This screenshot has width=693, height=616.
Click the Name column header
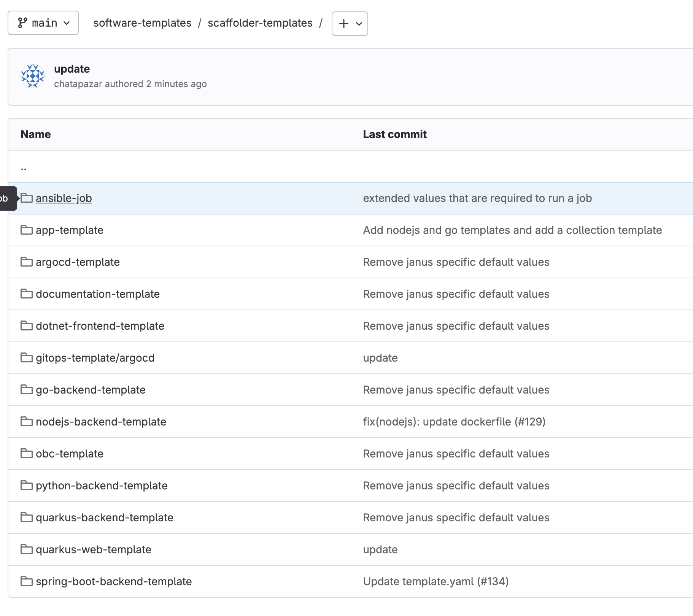[36, 134]
